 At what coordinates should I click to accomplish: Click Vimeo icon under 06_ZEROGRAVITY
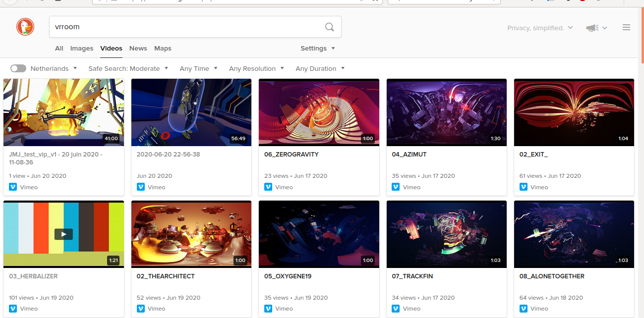tap(268, 187)
